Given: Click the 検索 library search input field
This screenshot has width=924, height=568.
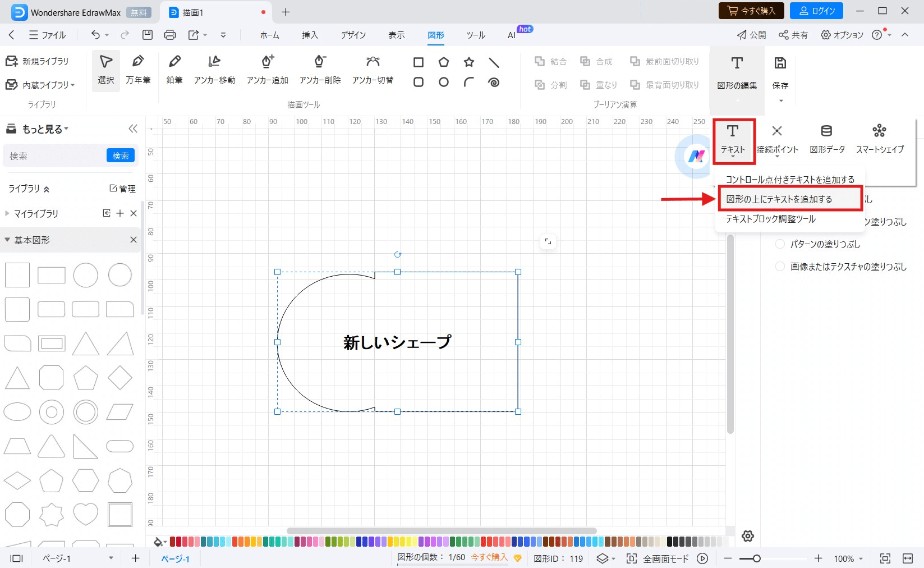Looking at the screenshot, I should click(x=54, y=155).
